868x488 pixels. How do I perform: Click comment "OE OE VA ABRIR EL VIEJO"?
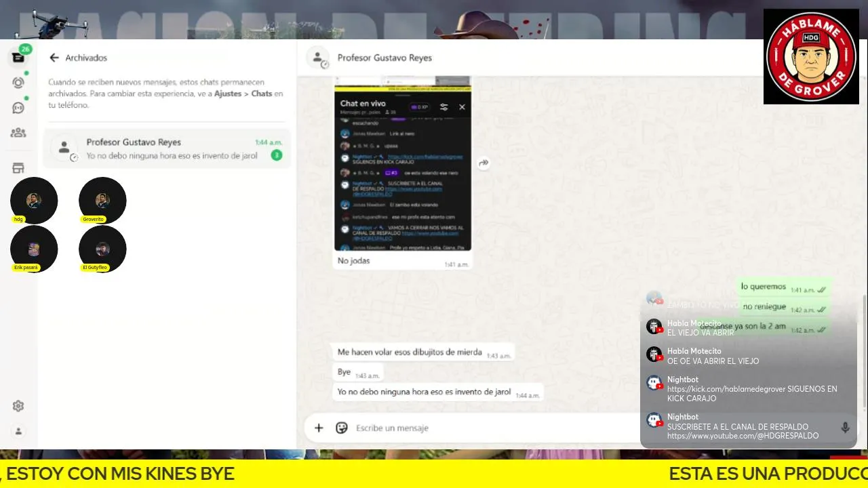[713, 361]
